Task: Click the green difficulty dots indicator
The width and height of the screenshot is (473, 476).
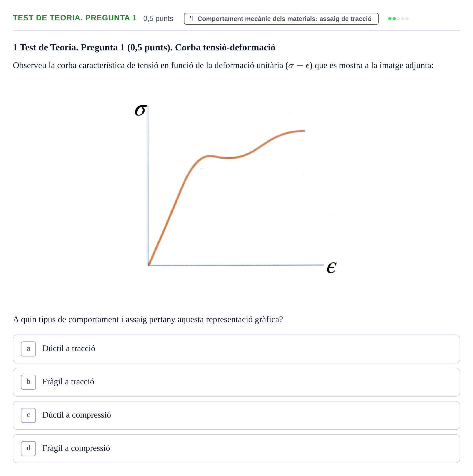Action: point(398,19)
